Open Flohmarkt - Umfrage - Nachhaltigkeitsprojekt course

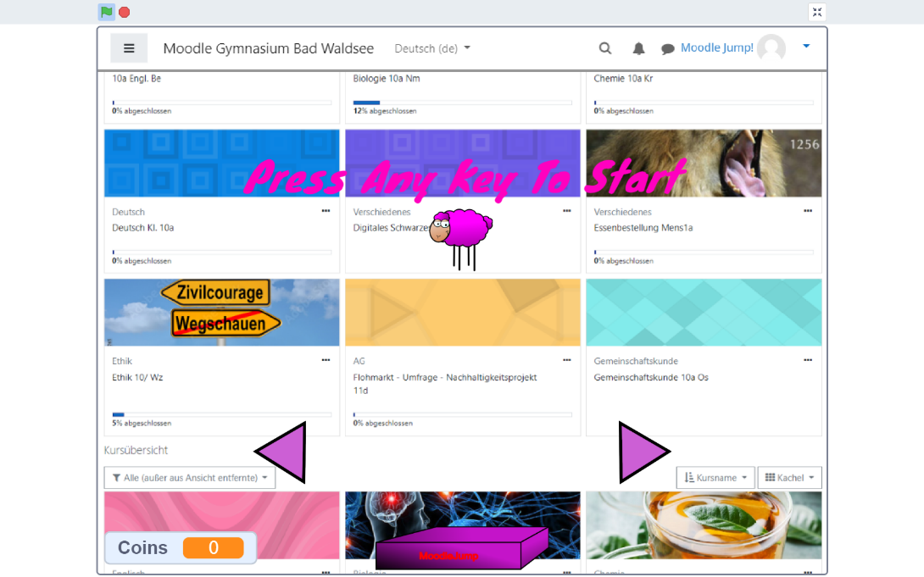[445, 383]
